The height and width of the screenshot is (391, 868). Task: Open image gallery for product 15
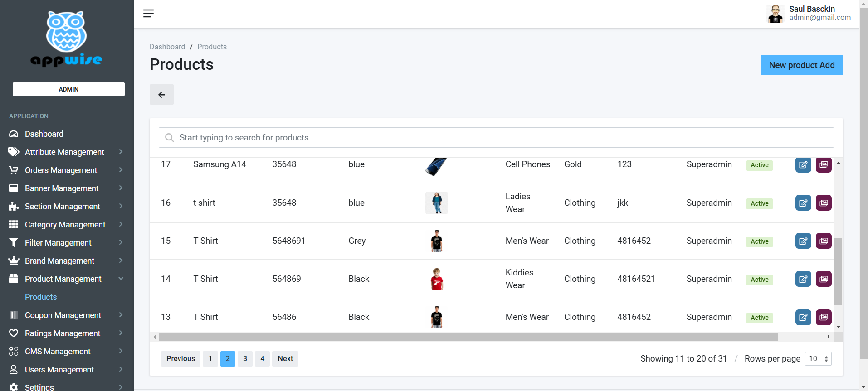tap(824, 241)
